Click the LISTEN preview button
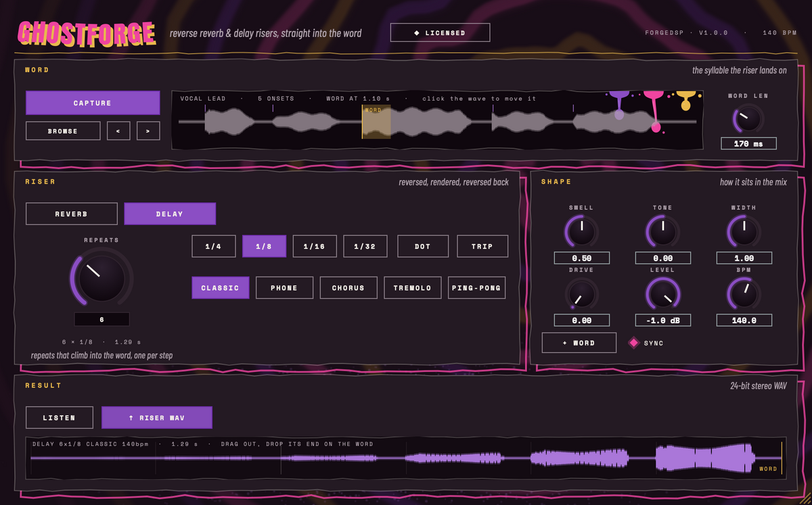The width and height of the screenshot is (812, 505). (x=60, y=417)
